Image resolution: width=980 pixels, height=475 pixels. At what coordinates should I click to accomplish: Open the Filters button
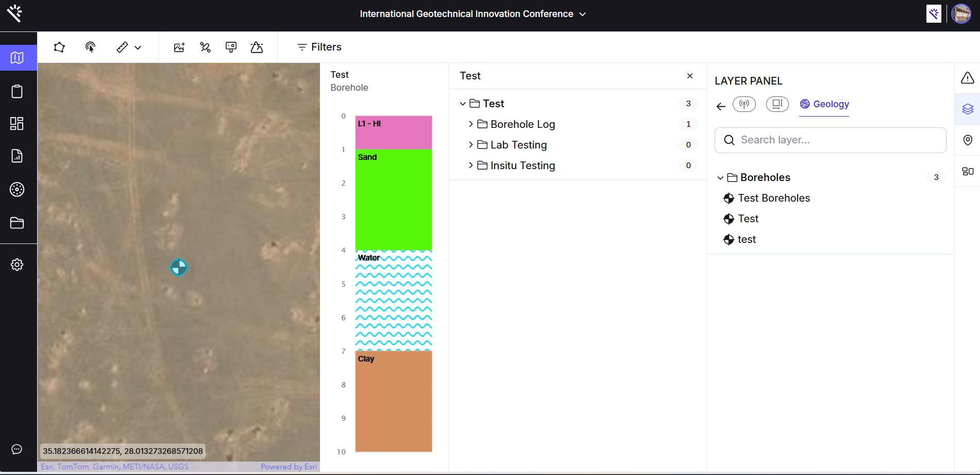(319, 47)
